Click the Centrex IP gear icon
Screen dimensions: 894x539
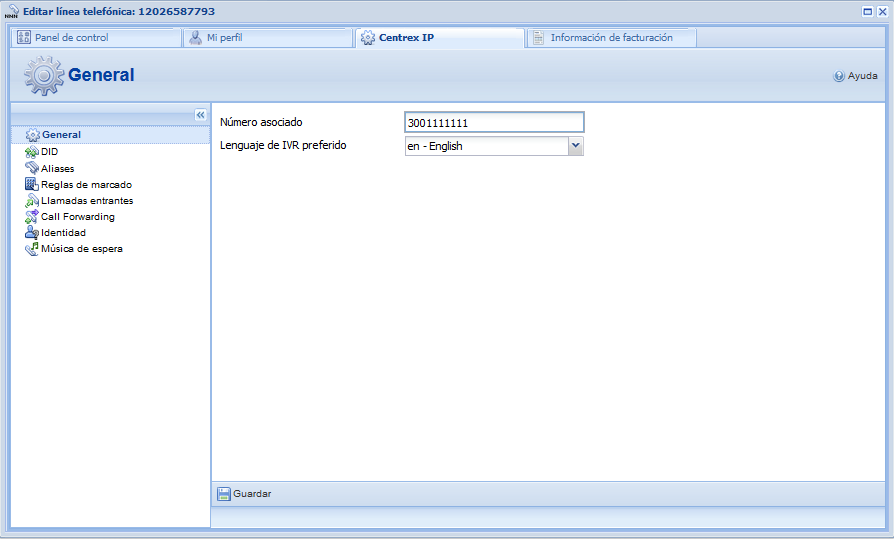[x=368, y=38]
